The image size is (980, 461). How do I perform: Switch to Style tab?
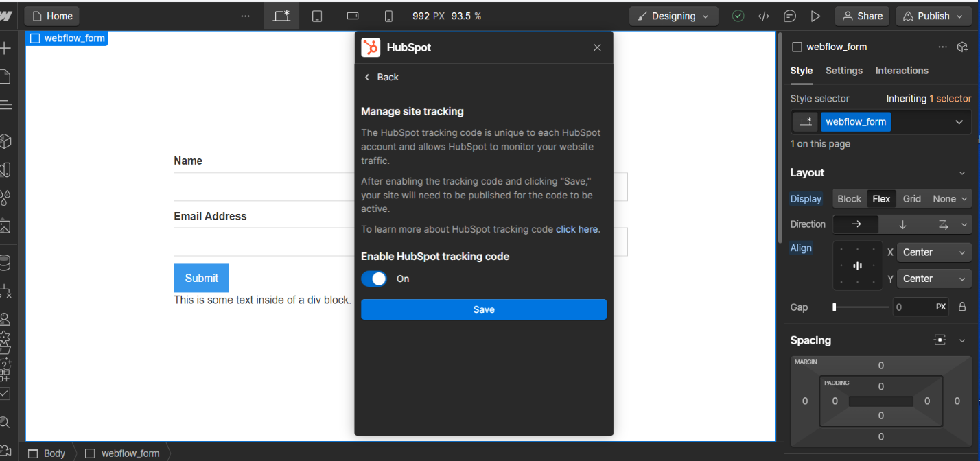801,71
